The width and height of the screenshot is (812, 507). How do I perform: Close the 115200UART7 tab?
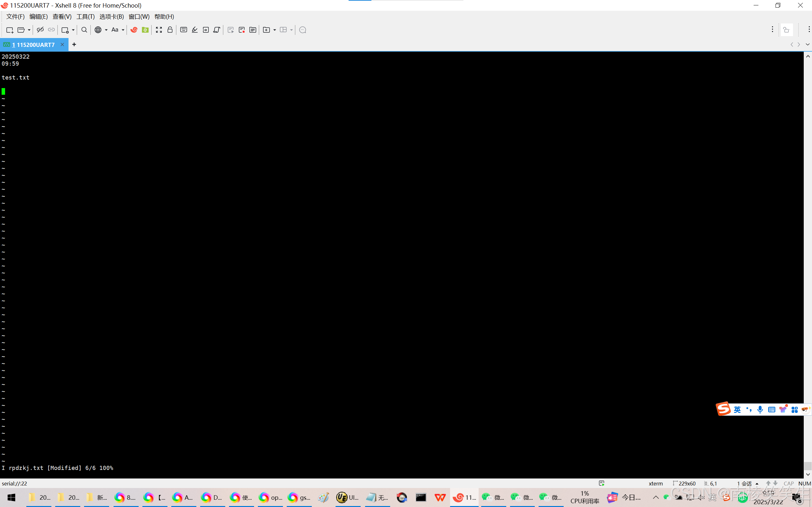(62, 45)
